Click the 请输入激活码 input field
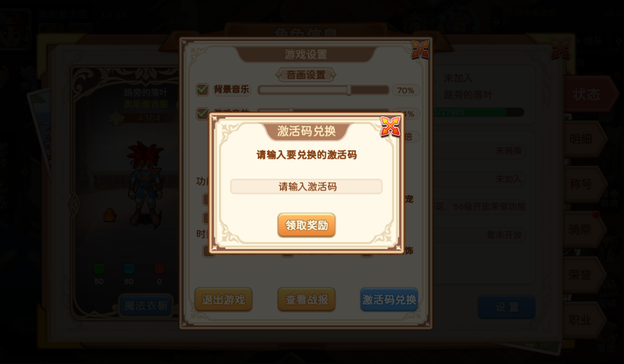Image resolution: width=624 pixels, height=364 pixels. 306,187
